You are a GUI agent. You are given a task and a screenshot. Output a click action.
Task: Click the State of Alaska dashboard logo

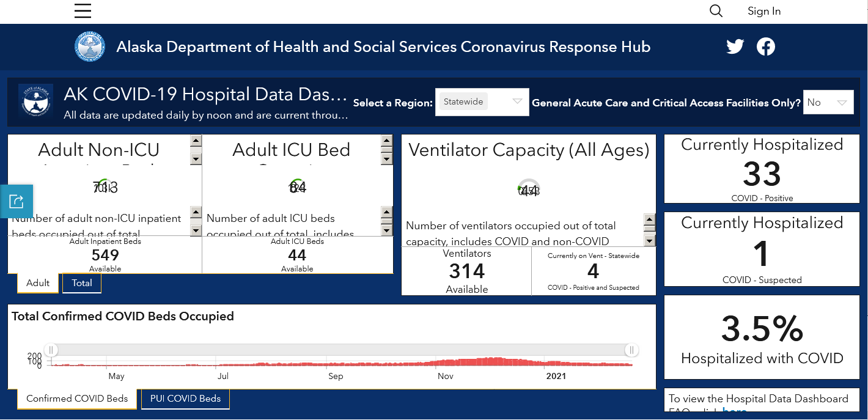[x=35, y=101]
